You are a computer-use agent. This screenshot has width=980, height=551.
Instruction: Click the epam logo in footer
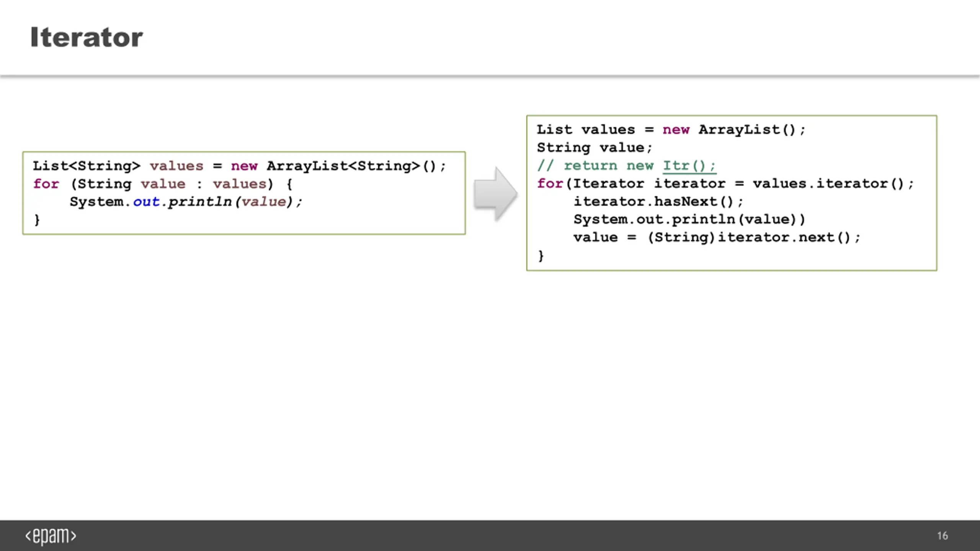point(51,536)
